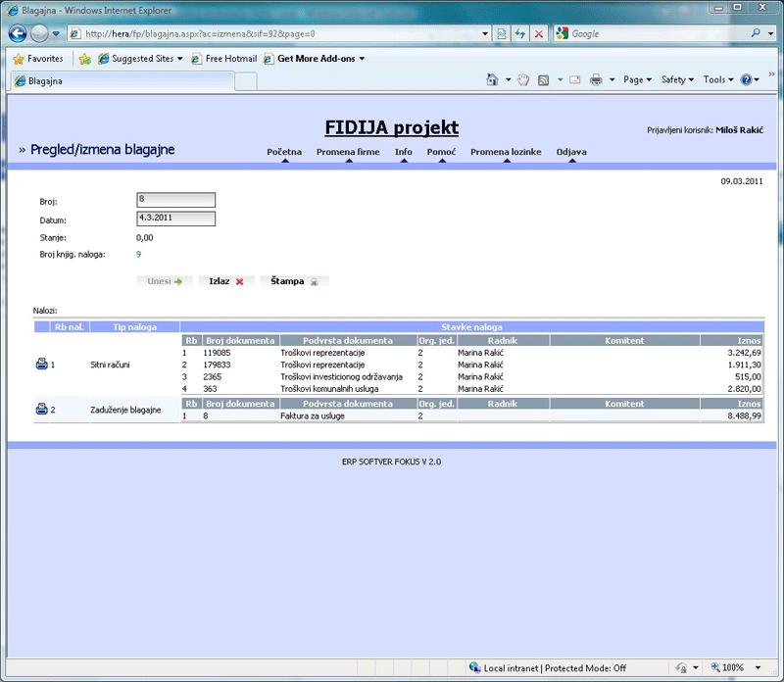Refresh the page using the address bar icon
Viewport: 784px width, 682px height.
click(519, 33)
